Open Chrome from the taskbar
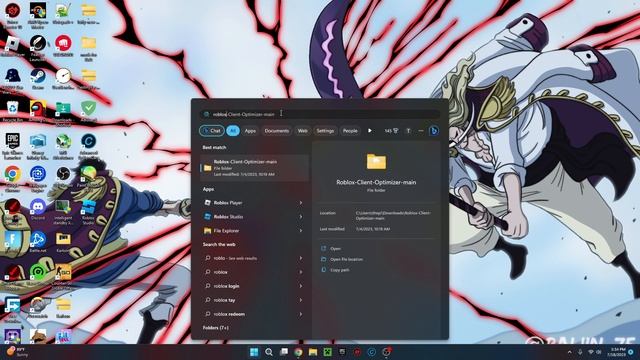640x360 pixels. coord(298,352)
